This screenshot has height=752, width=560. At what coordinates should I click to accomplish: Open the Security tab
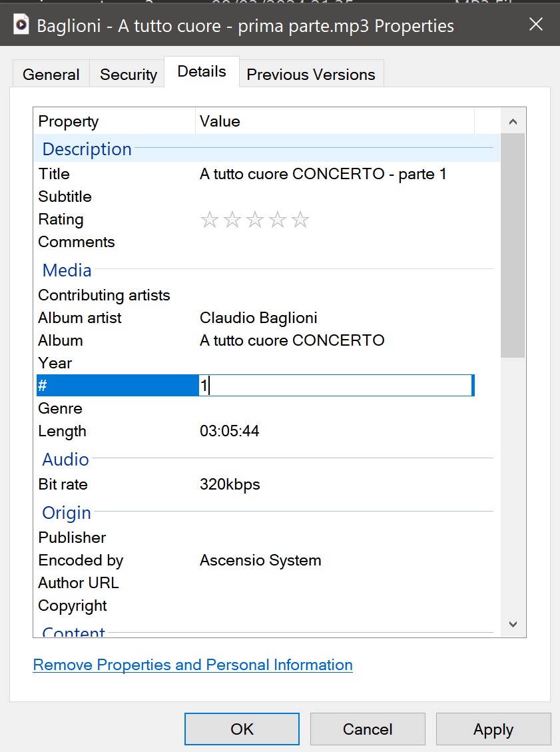tap(128, 75)
